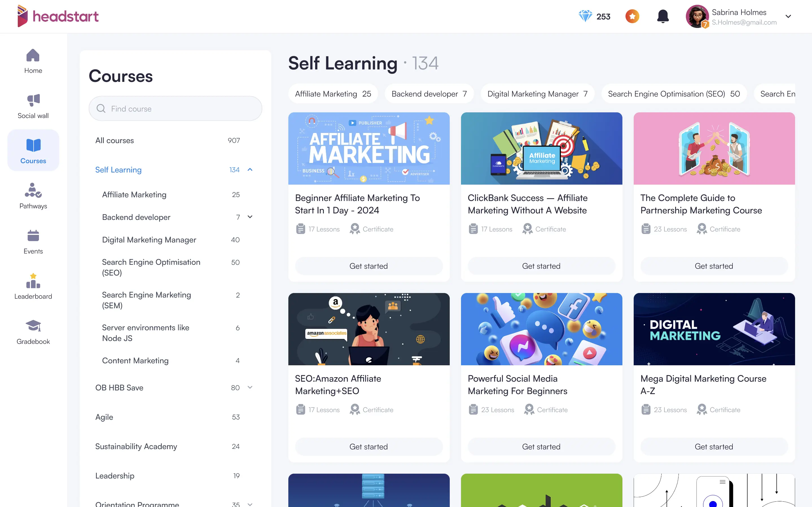This screenshot has height=507, width=812.
Task: Click the search magnifier icon in Find course
Action: [x=100, y=109]
